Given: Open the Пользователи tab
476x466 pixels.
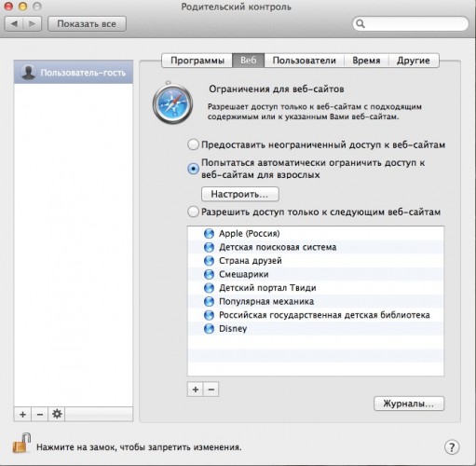Looking at the screenshot, I should [304, 61].
